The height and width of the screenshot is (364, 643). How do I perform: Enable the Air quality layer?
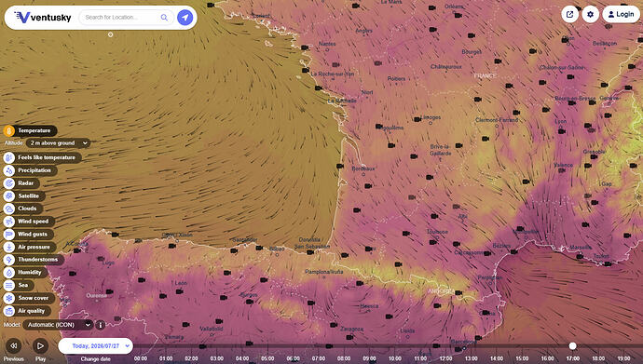click(27, 311)
